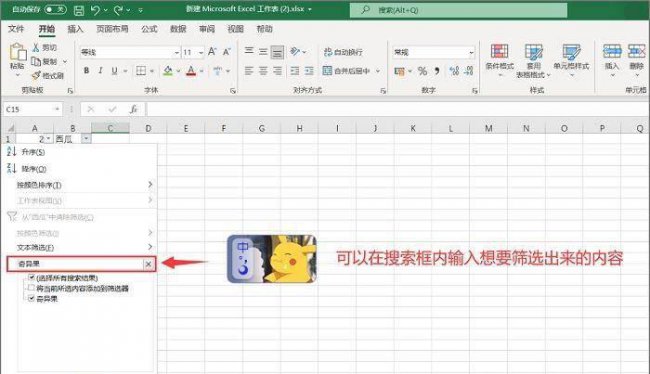Switch to the Review (审阅) tab
The height and width of the screenshot is (374, 650).
tap(207, 29)
